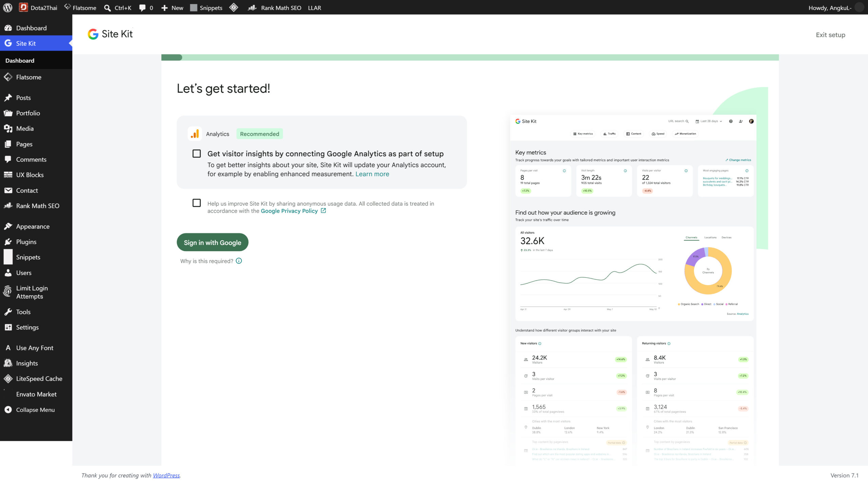Click Exit setup link

click(830, 35)
